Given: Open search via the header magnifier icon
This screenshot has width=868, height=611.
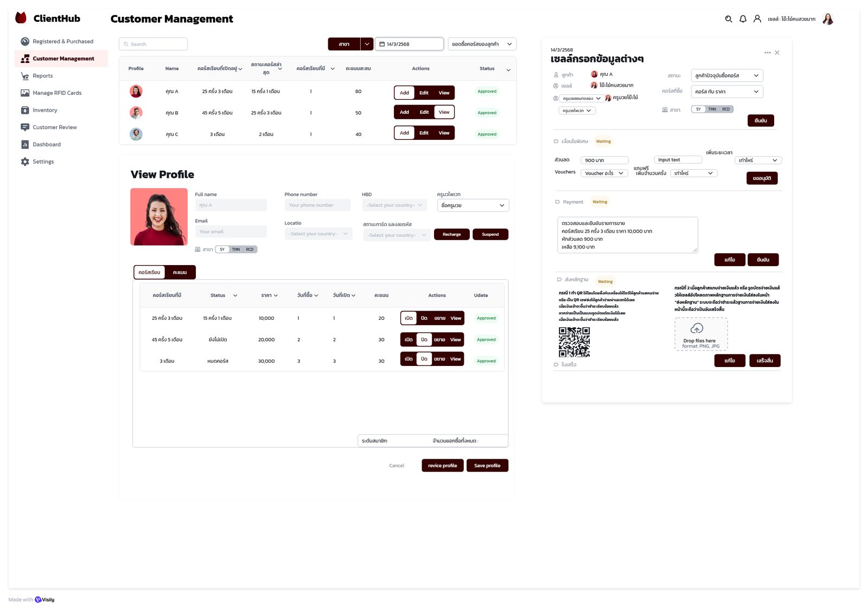Looking at the screenshot, I should [729, 19].
